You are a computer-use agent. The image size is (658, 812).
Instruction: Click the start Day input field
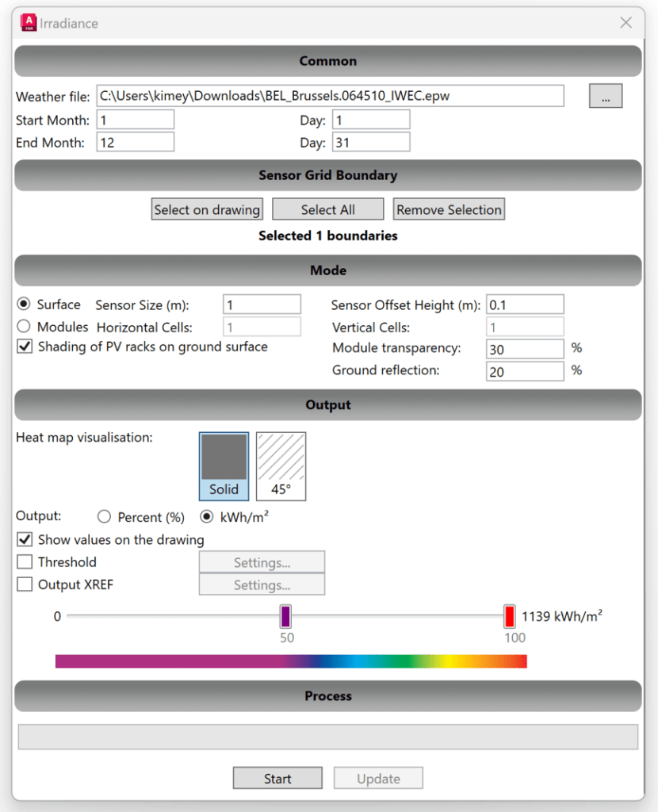pyautogui.click(x=371, y=120)
